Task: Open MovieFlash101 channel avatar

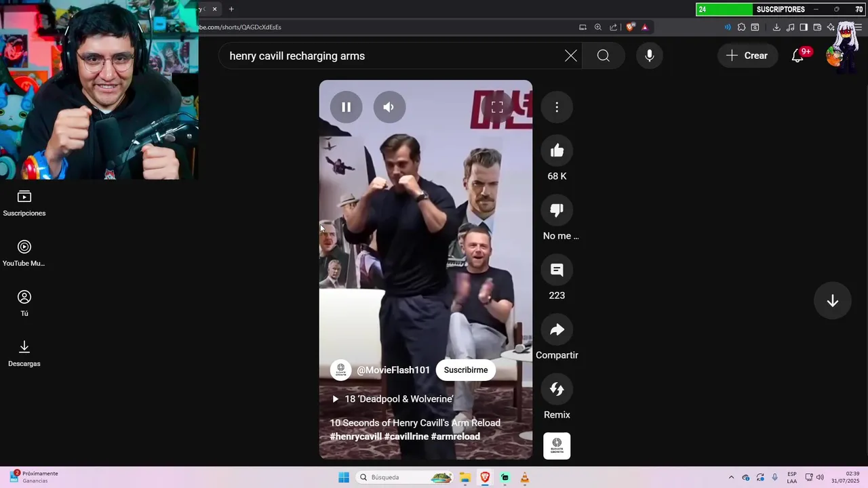Action: [340, 370]
